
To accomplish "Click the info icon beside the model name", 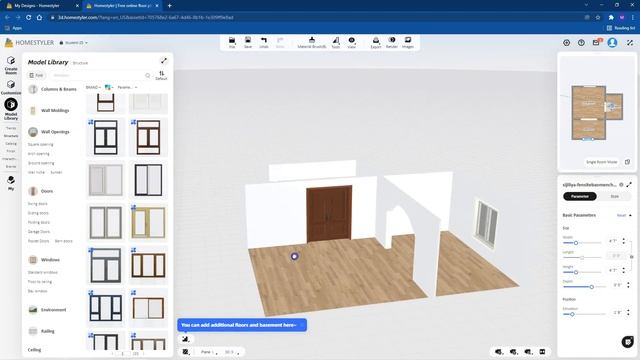I will click(621, 185).
